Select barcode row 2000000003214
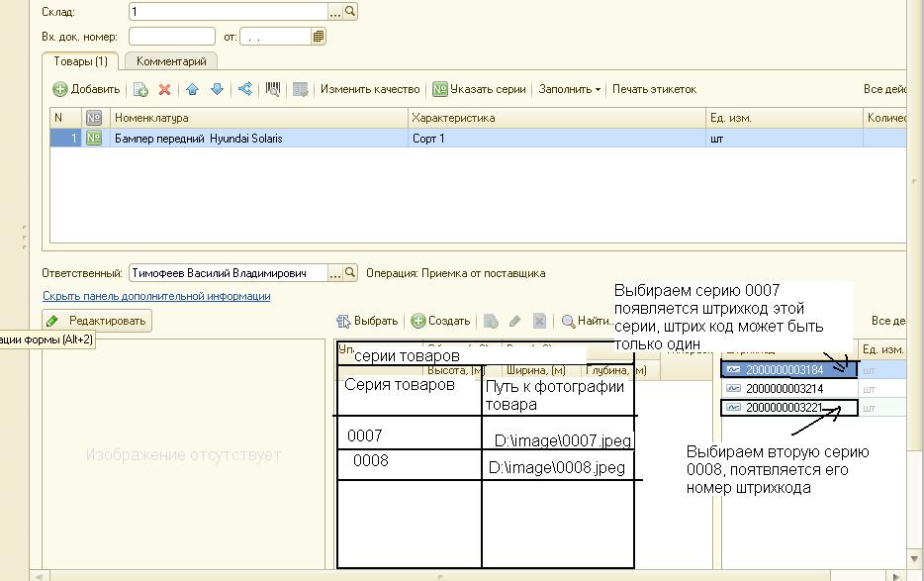 point(784,389)
